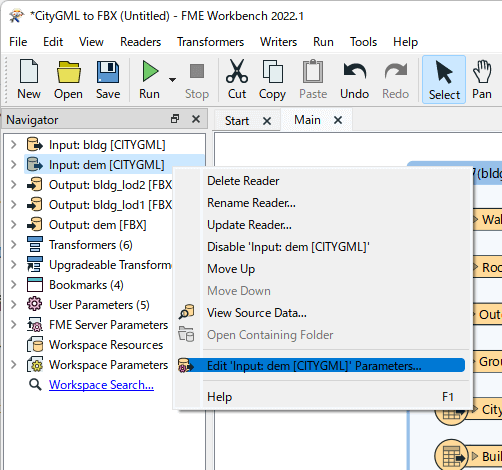Image resolution: width=502 pixels, height=470 pixels.
Task: Click reader icon beside Input: bldg [CITYGML]
Action: tap(35, 145)
